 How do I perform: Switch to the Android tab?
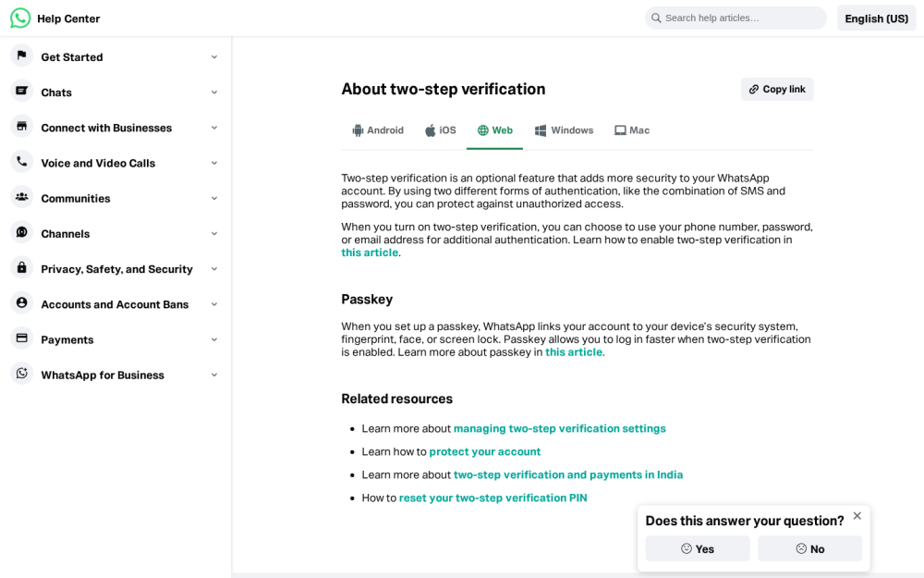tap(378, 130)
